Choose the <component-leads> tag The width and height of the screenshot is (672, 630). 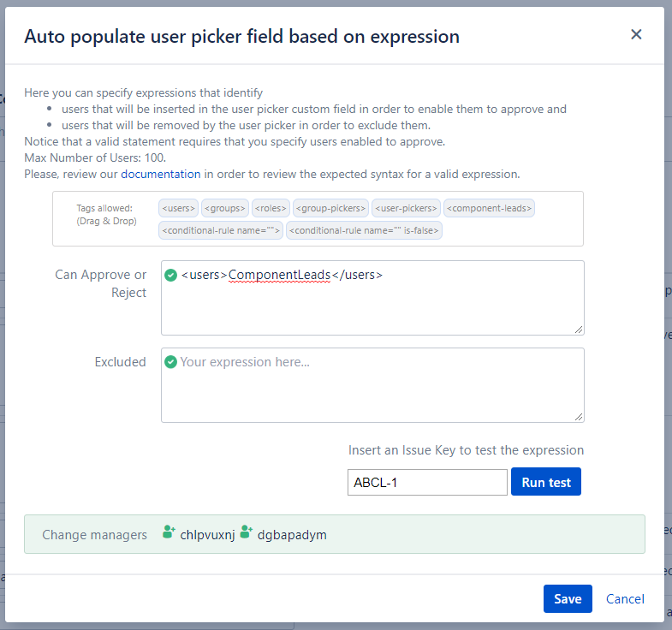pos(490,208)
